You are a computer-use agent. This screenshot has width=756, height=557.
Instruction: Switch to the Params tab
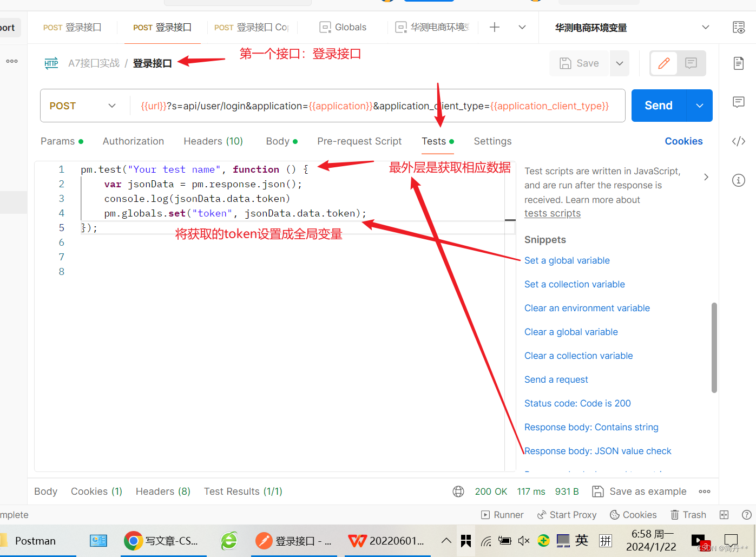62,141
